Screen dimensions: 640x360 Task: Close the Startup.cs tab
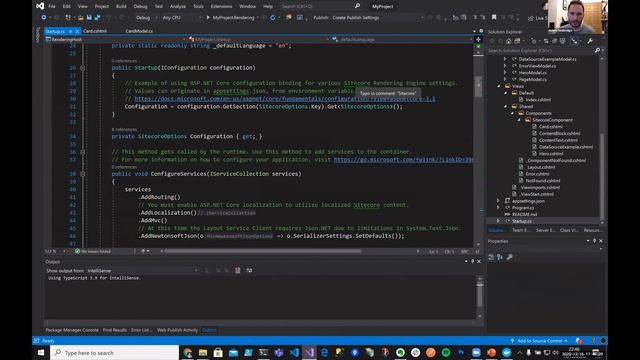[x=77, y=31]
